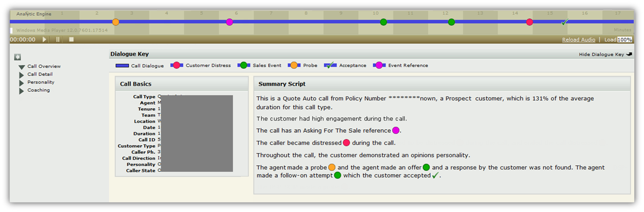Select the red Customer Distress timeline marker
The width and height of the screenshot is (644, 212).
click(x=529, y=22)
